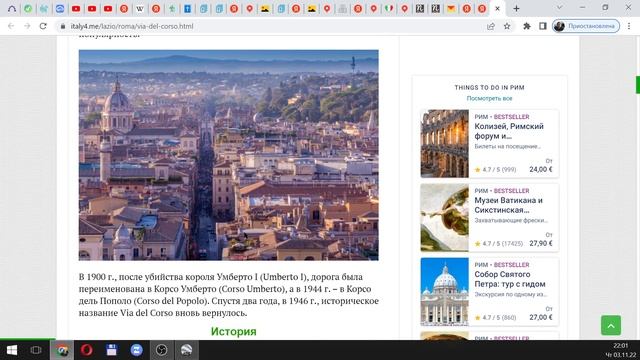Viewport: 640px width, 360px height.
Task: Open the taskbar clock and date
Action: pyautogui.click(x=621, y=350)
